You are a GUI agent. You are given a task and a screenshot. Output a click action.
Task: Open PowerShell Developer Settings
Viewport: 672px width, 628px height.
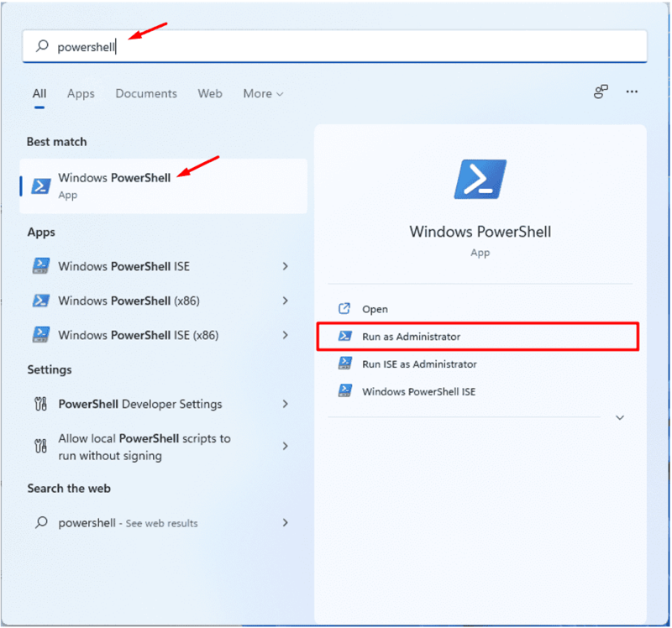coord(163,404)
